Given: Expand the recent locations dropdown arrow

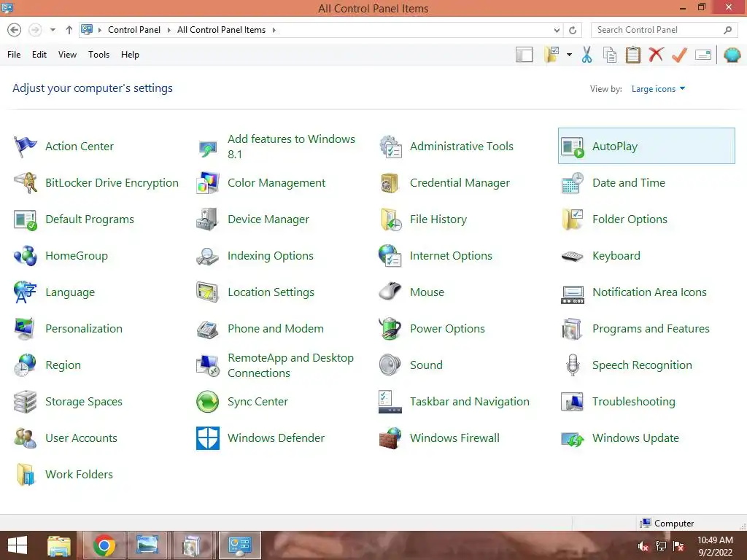Looking at the screenshot, I should coord(53,30).
